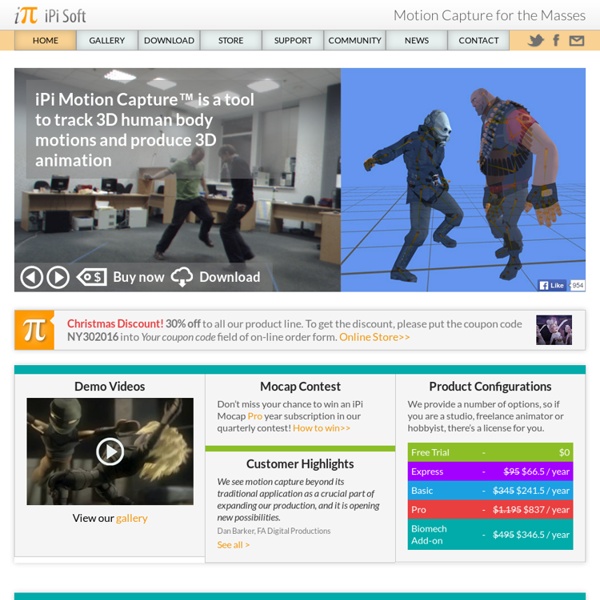
Task: Click the Mocap Contest heading
Action: tap(300, 386)
